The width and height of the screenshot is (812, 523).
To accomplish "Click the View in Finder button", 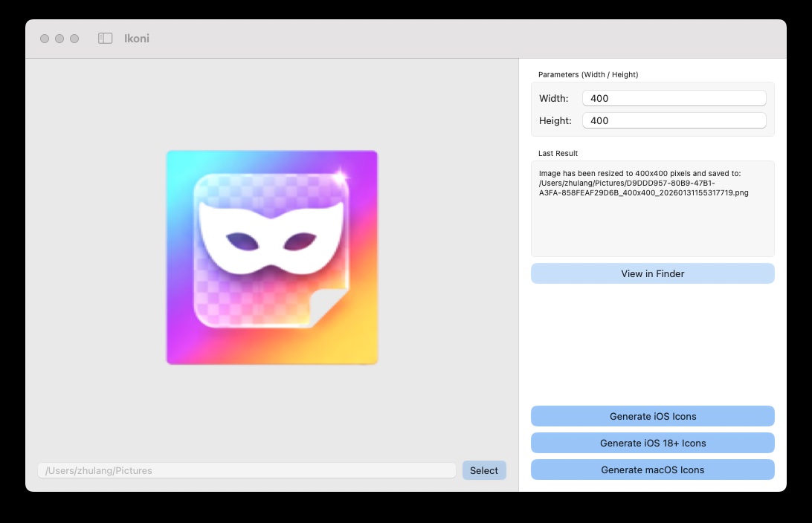I will point(652,273).
